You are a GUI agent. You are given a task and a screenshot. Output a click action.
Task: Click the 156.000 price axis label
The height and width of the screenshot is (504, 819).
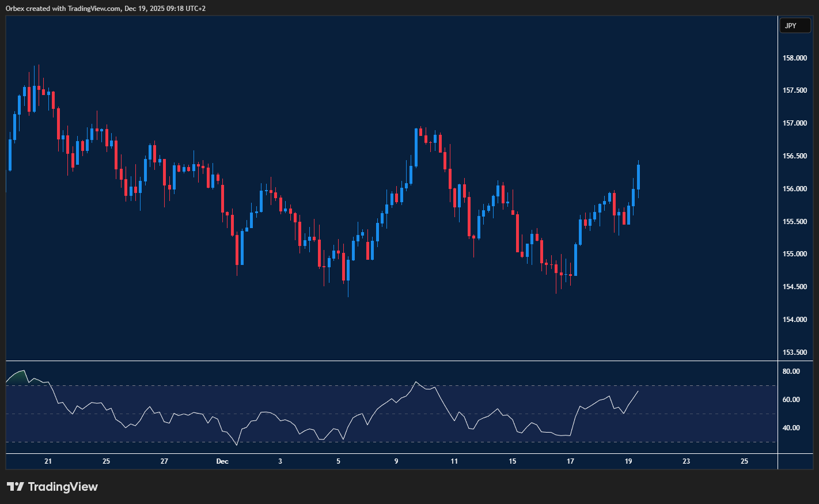[x=794, y=189]
